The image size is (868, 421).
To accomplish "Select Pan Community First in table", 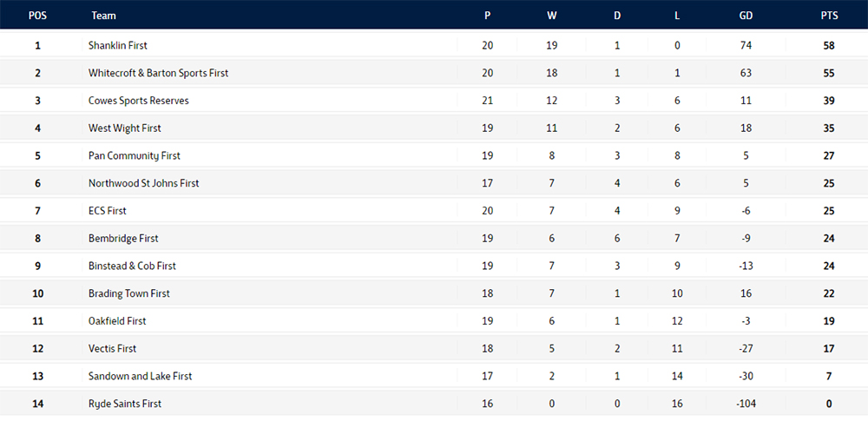I will [135, 155].
